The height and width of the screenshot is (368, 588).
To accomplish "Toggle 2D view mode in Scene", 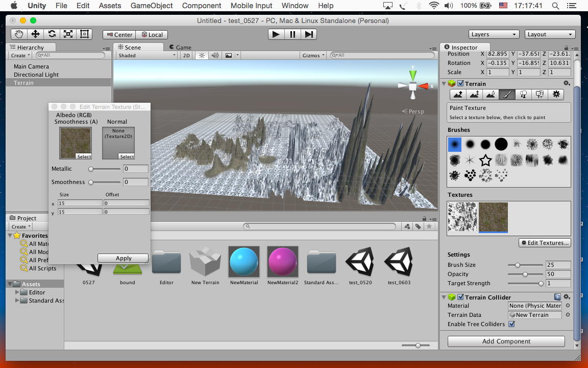I will (186, 55).
